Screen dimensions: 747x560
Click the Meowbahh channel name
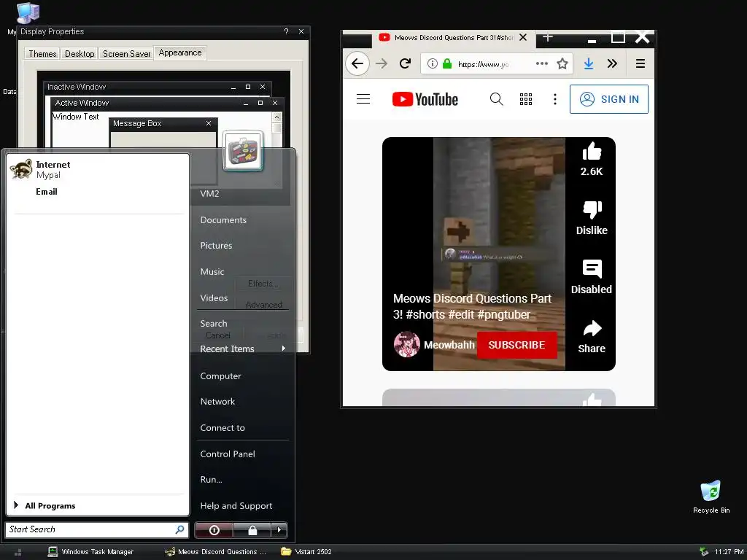point(449,345)
